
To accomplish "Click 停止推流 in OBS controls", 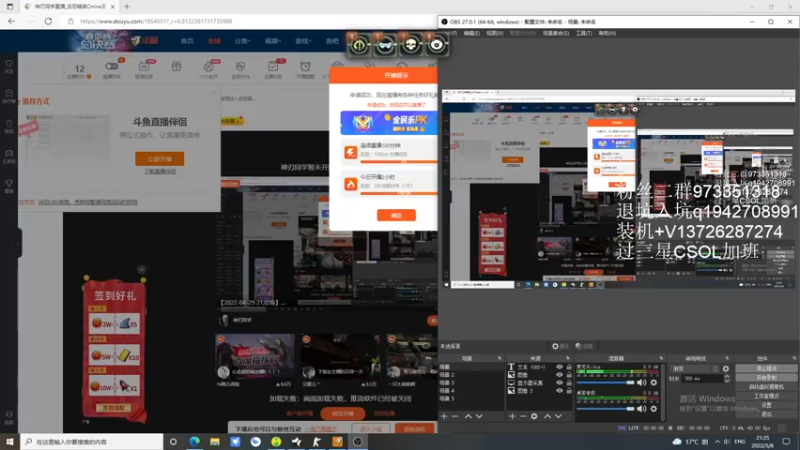I will [x=766, y=368].
